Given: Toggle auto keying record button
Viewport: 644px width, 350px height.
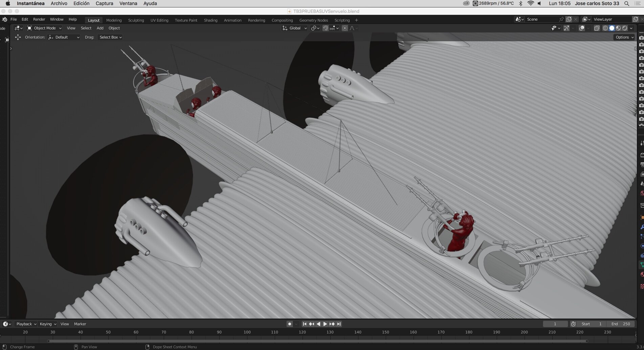Looking at the screenshot, I should pyautogui.click(x=289, y=324).
